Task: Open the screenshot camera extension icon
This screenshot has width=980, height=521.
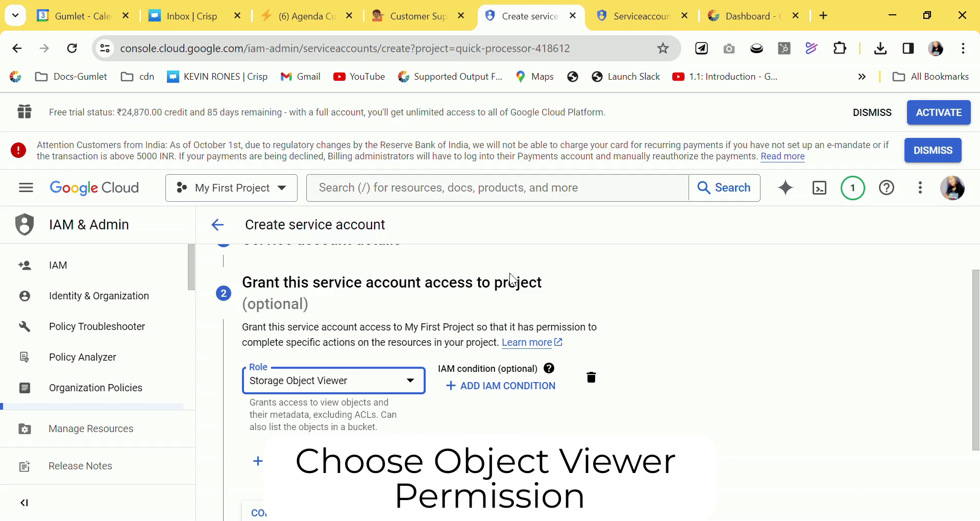Action: point(729,49)
